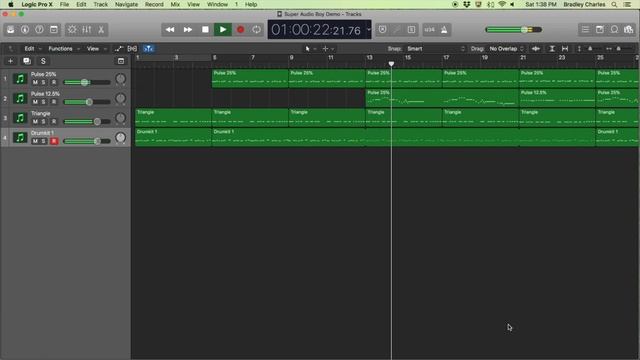Stop playback with the square button
Screen dimensions: 640x360
pos(205,30)
